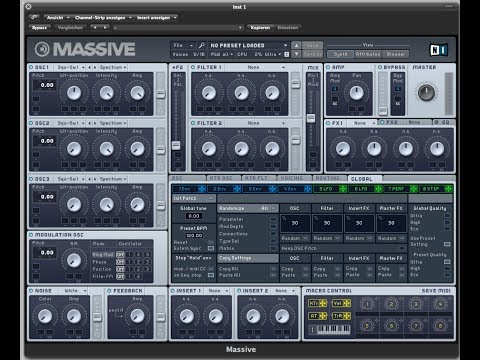The height and width of the screenshot is (360, 480).
Task: Open the Ansicht dropdown menu
Action: point(58,17)
